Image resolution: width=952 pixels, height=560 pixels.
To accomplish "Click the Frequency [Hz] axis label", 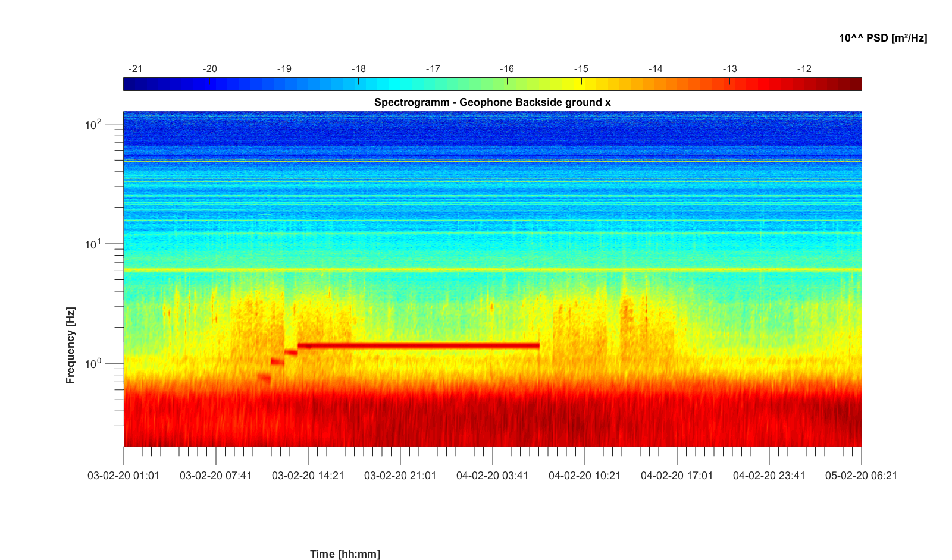I will [71, 345].
